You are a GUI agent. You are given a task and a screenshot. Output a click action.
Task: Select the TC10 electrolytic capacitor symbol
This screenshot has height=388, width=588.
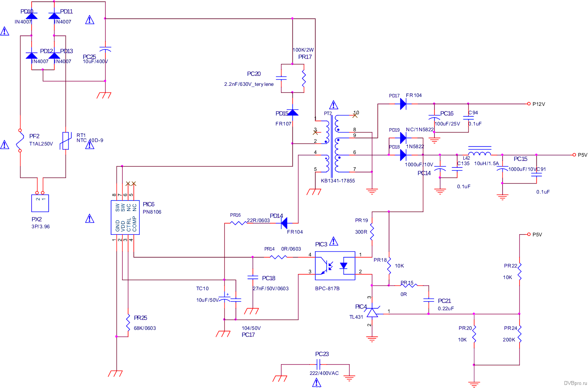[x=224, y=299]
